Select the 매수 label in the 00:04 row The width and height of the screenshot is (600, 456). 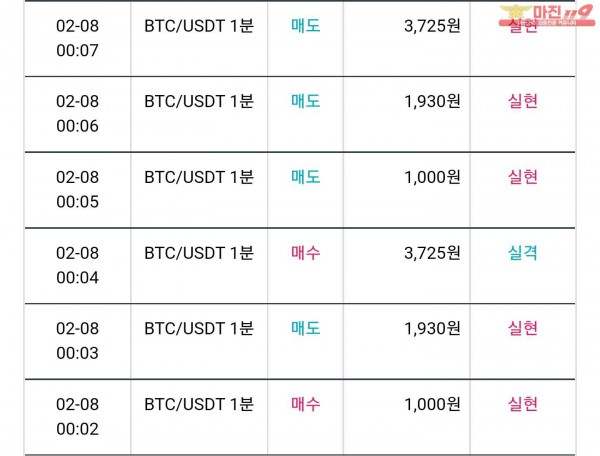coord(305,253)
